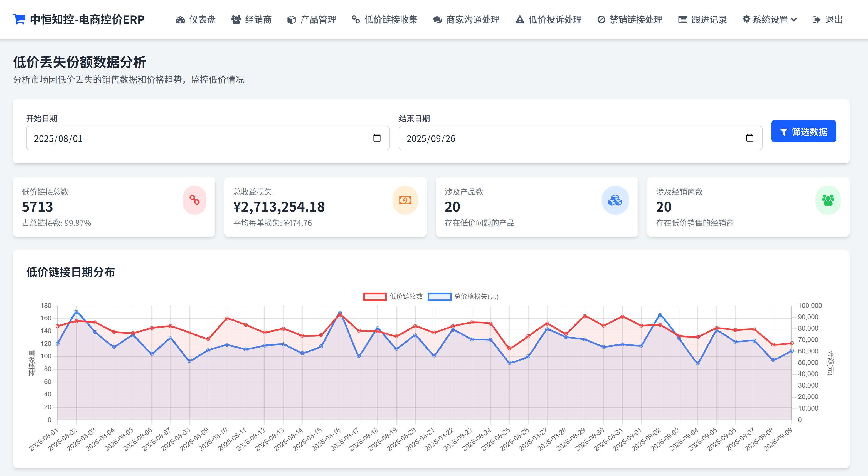
Task: Click the shopping cart logo icon
Action: pyautogui.click(x=19, y=19)
